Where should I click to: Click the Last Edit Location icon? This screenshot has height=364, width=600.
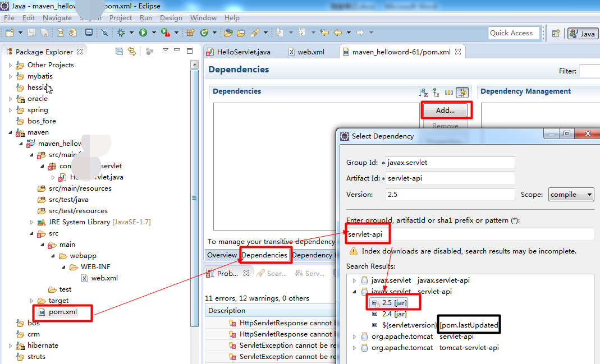[x=324, y=33]
